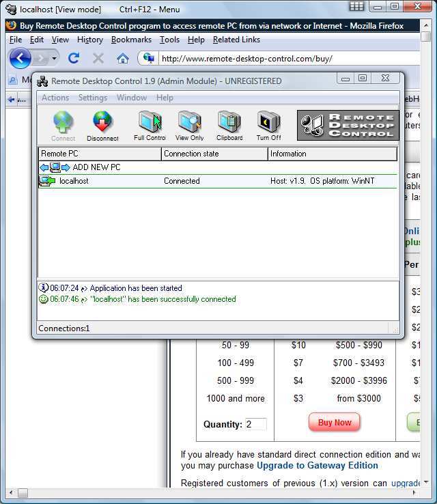
Task: Click the Connect globe icon
Action: (63, 122)
